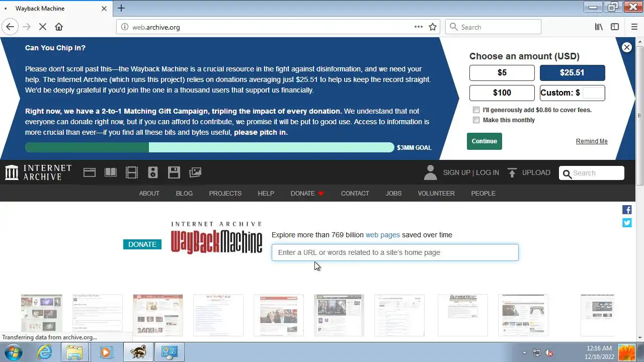The width and height of the screenshot is (644, 362).
Task: Click the Remind Me link
Action: [592, 141]
